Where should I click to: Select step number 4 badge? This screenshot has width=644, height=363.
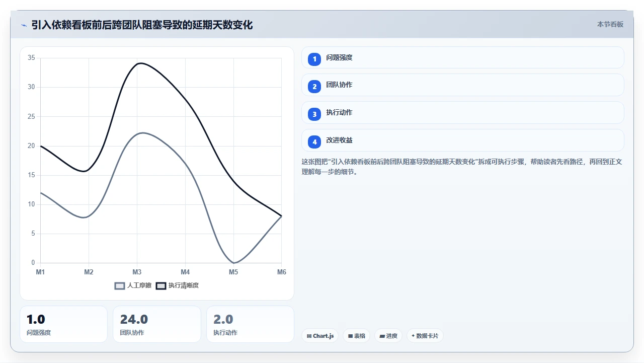314,142
